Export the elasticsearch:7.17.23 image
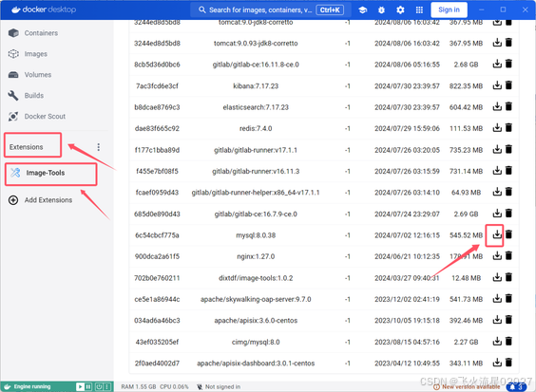The image size is (536, 392). click(497, 106)
